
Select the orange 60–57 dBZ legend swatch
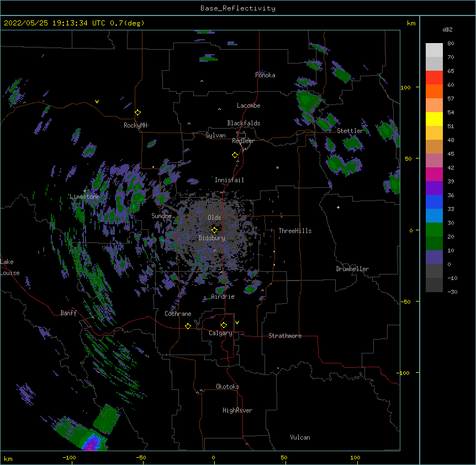point(434,91)
